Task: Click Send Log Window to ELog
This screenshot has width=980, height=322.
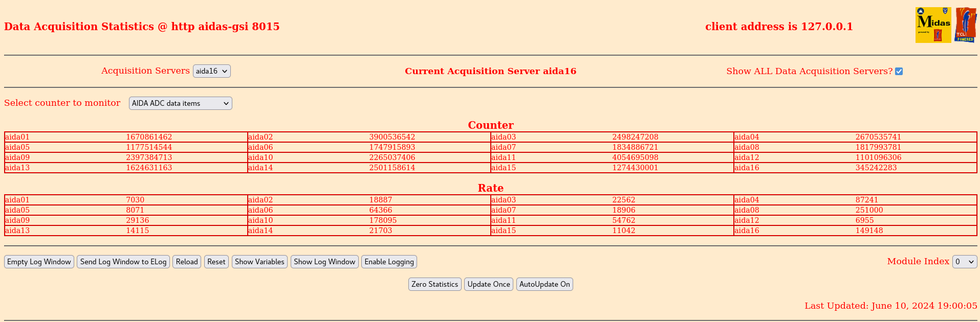Action: [x=123, y=262]
